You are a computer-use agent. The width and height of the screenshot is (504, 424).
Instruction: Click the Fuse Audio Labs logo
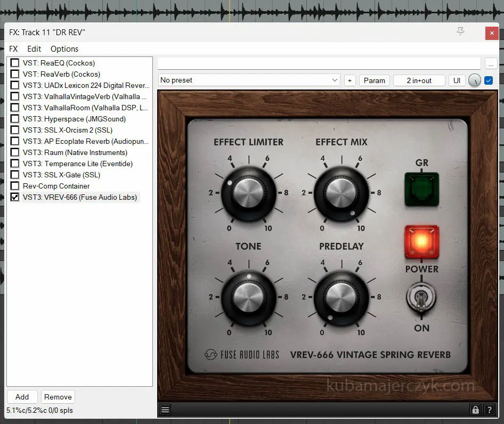(x=242, y=355)
